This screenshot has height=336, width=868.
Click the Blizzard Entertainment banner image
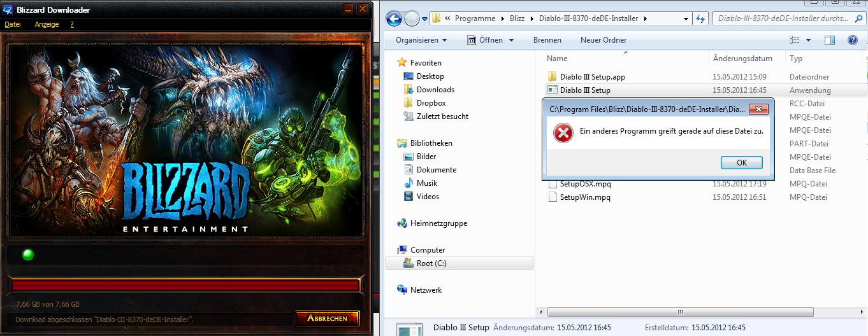pyautogui.click(x=184, y=141)
